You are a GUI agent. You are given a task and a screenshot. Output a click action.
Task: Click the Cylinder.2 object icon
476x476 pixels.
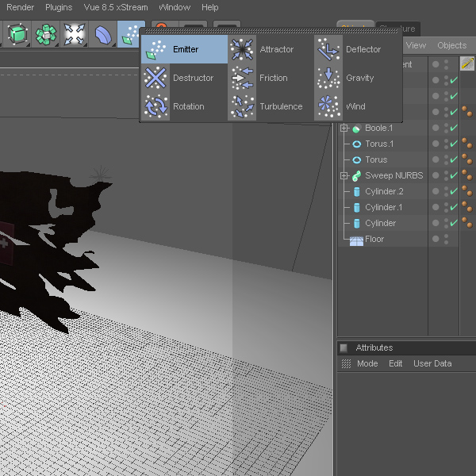coord(357,191)
